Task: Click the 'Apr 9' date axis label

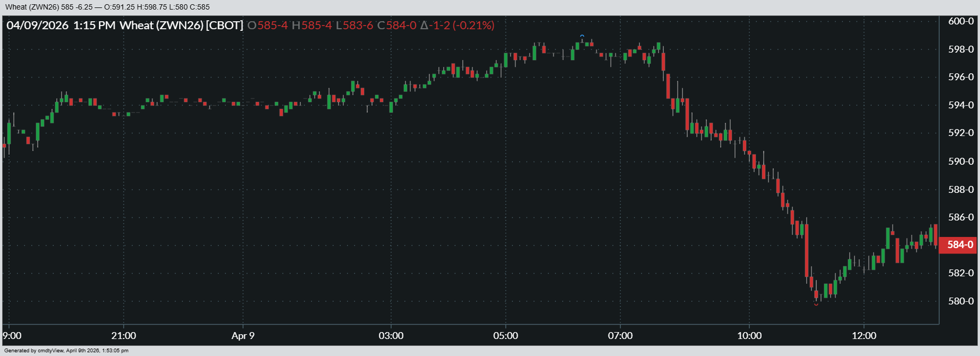Action: point(243,336)
